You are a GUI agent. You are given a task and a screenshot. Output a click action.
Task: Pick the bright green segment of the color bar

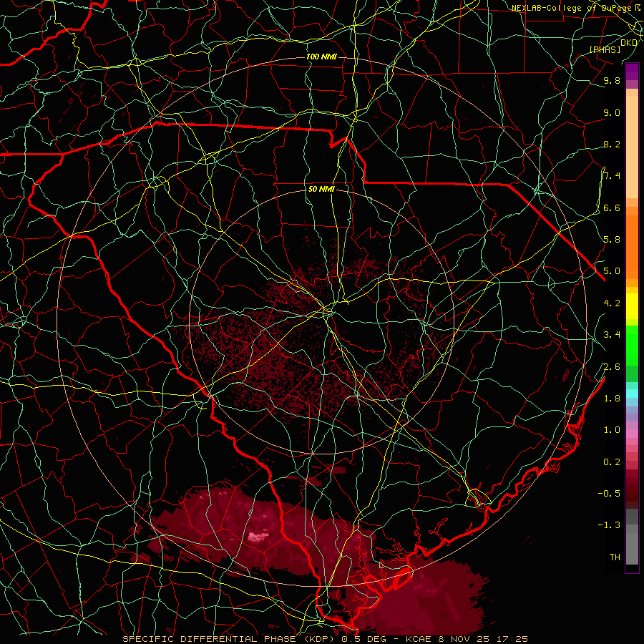point(632,345)
